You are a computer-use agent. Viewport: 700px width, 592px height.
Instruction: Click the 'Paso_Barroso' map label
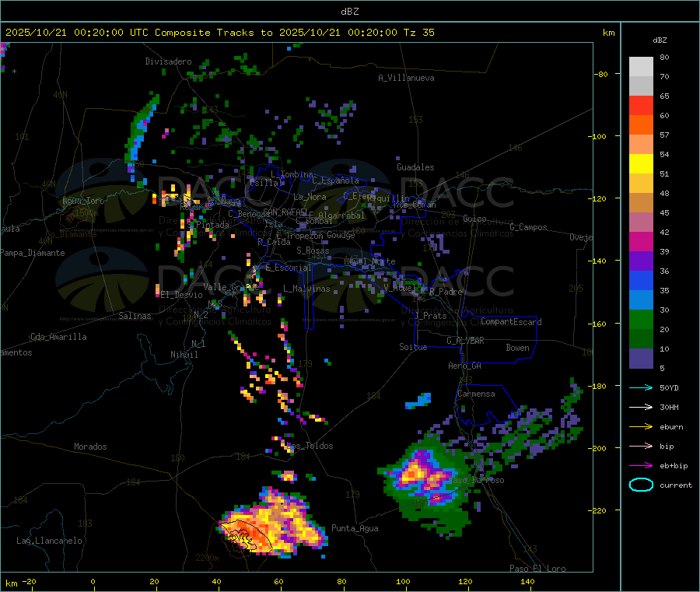click(477, 480)
